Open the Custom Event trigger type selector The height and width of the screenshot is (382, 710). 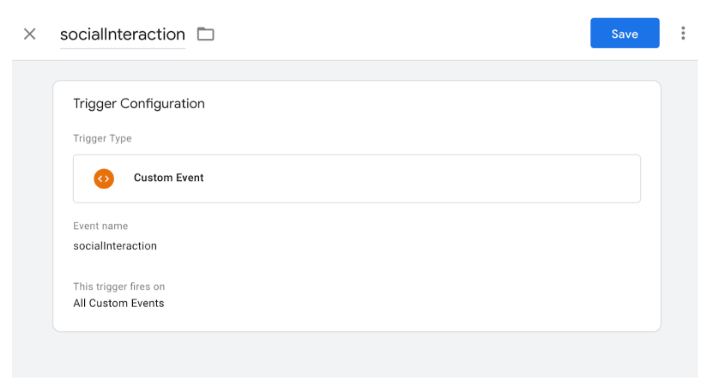click(357, 178)
